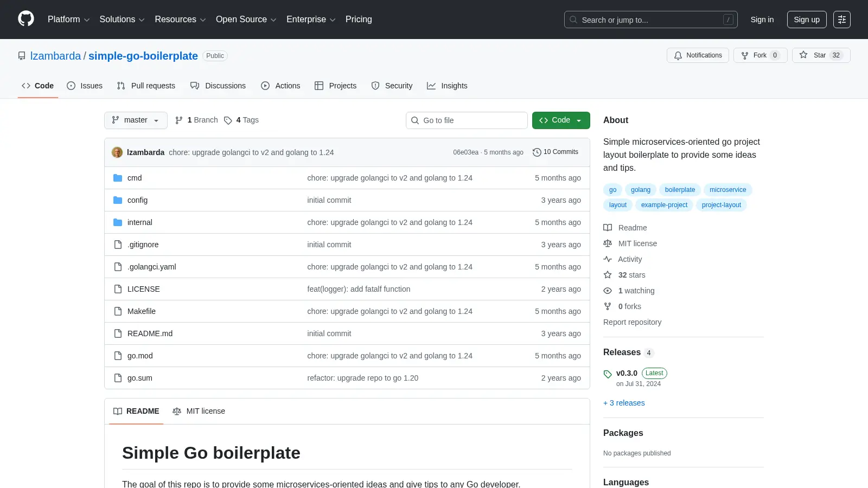Go to the GitHub homepage logo

pyautogui.click(x=26, y=19)
